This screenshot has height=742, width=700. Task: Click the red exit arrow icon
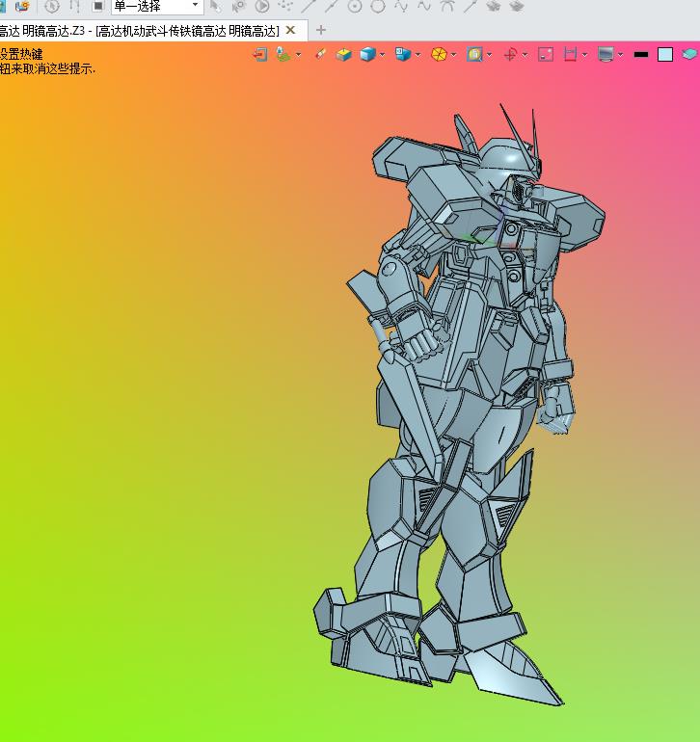pos(260,54)
